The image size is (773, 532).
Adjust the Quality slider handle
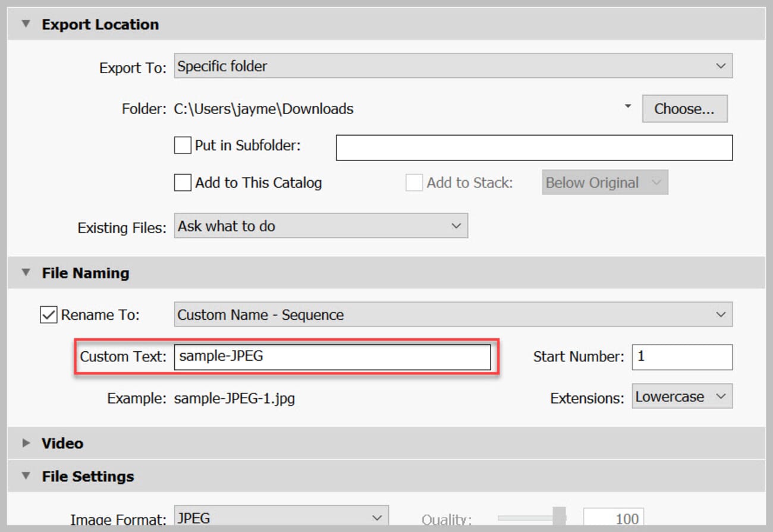point(560,516)
